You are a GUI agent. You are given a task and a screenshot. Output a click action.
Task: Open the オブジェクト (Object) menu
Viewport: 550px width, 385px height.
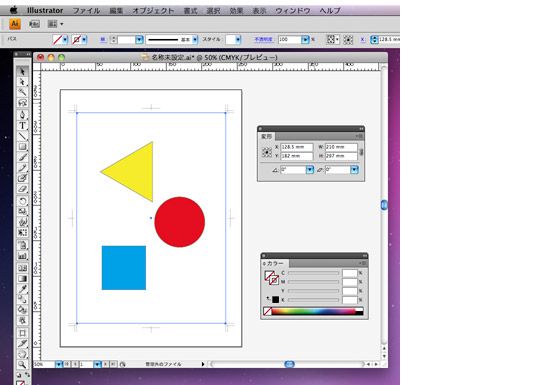coord(153,11)
